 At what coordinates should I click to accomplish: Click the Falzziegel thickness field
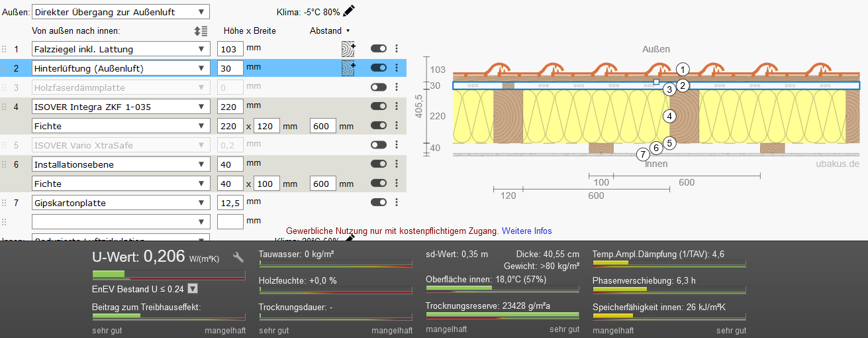pyautogui.click(x=230, y=49)
